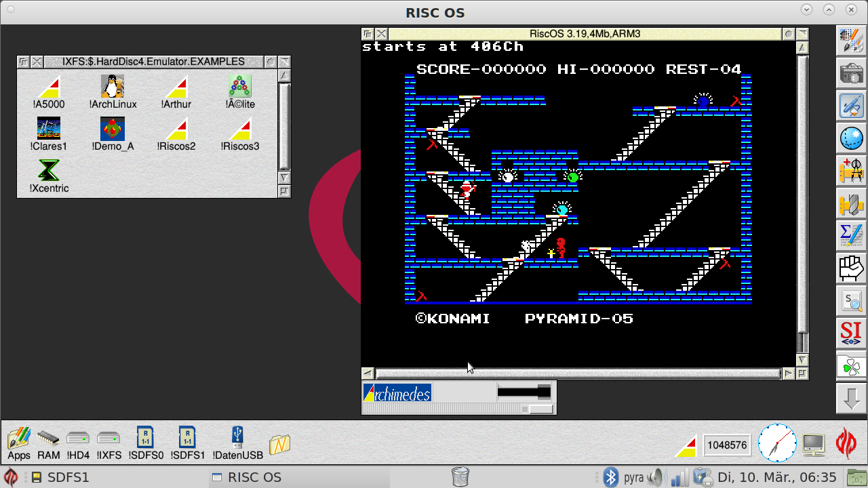Click the shamrock icon near the sidebar bottom
Viewport: 868px width, 488px height.
click(x=851, y=366)
